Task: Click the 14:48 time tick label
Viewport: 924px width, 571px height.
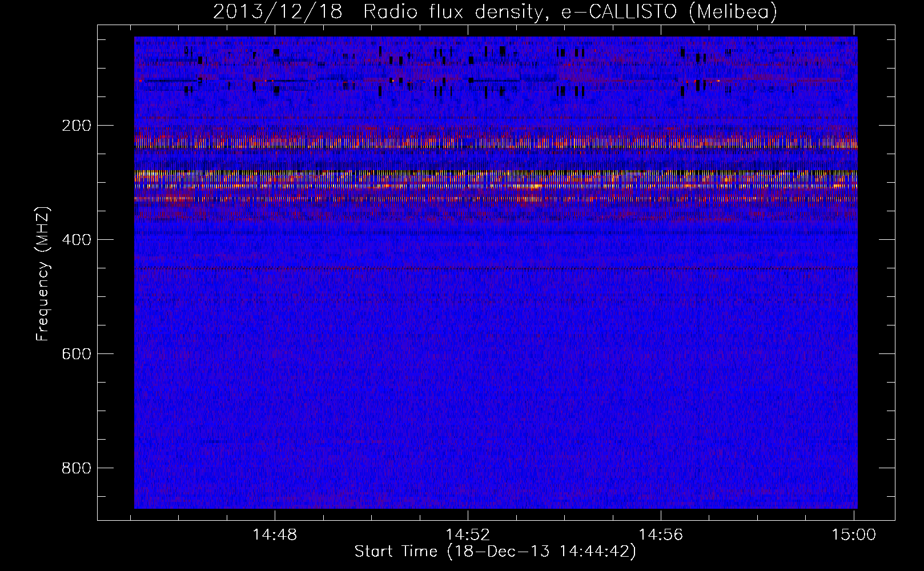Action: point(275,535)
